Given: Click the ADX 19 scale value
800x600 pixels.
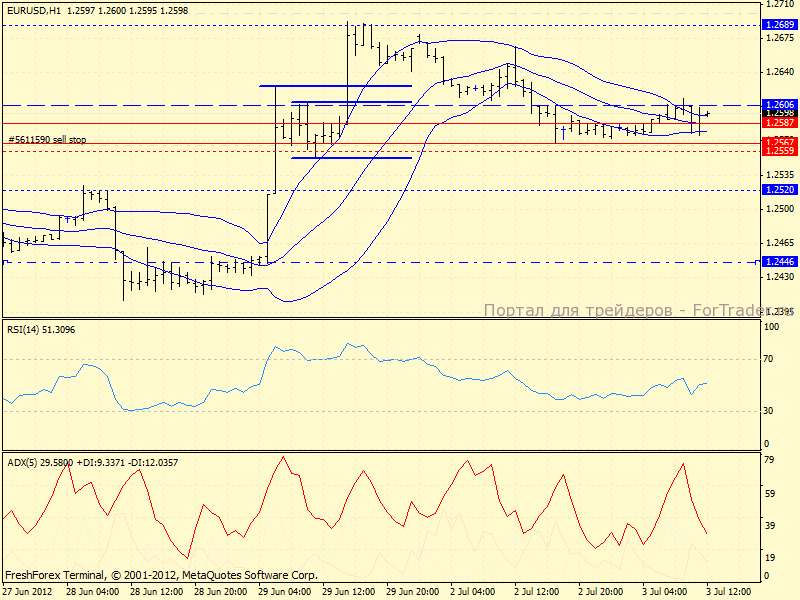Looking at the screenshot, I should [768, 558].
